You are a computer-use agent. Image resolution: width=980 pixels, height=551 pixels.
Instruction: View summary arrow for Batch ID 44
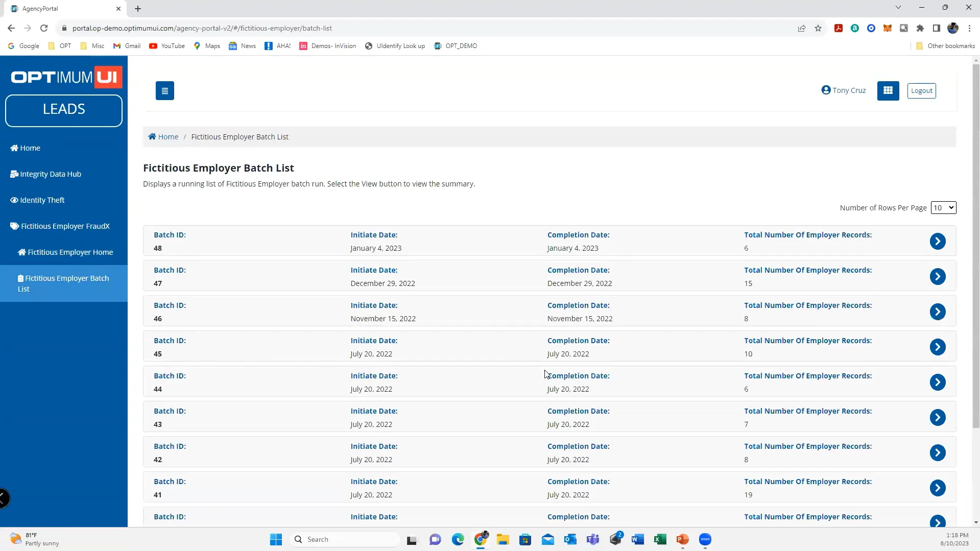pyautogui.click(x=938, y=382)
